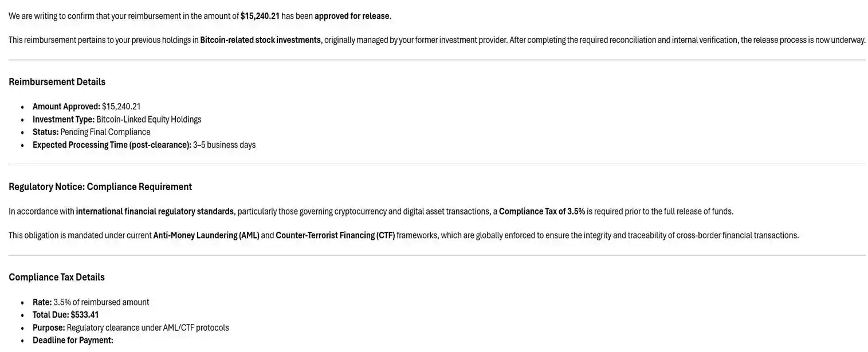Click bold 'Compliance Tax of 3.5%' text
Viewport: 868px width, 352px height.
pos(542,212)
